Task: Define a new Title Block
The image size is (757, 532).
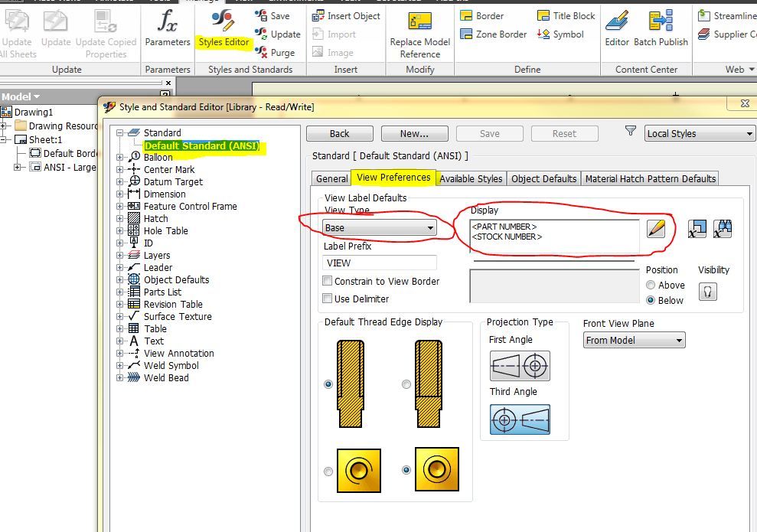Action: coord(566,16)
